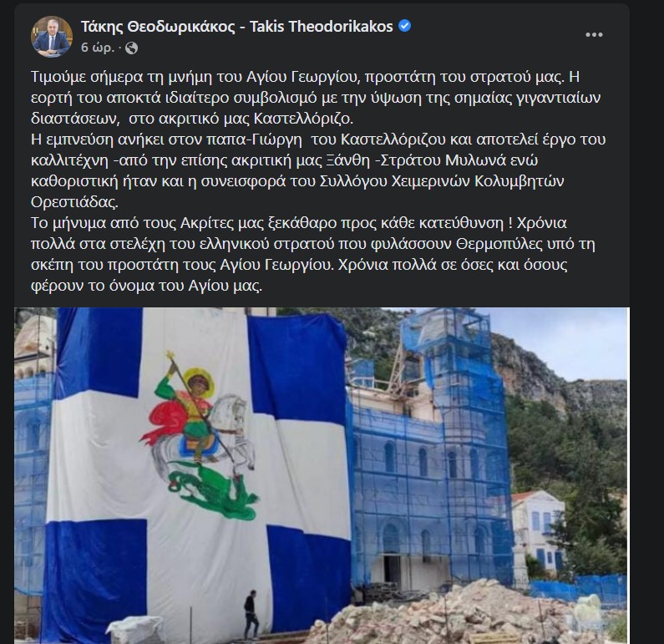Open the three-dots post options menu
Image resolution: width=664 pixels, height=644 pixels.
pos(594,35)
